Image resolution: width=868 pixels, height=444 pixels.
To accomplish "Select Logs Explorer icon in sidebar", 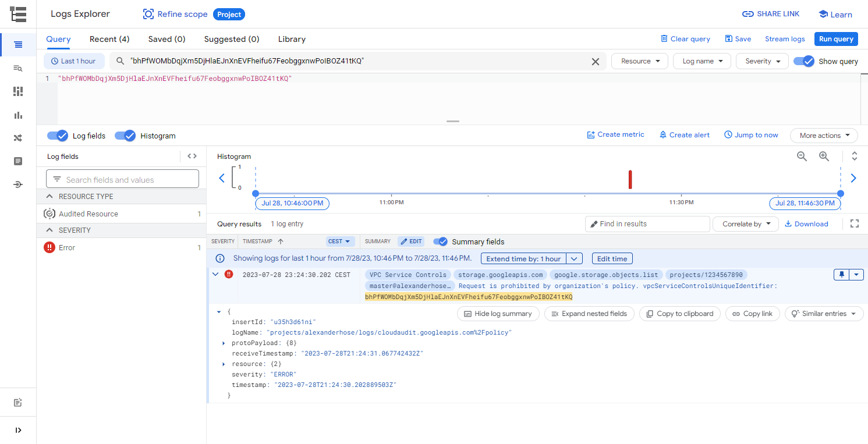I will pos(18,45).
